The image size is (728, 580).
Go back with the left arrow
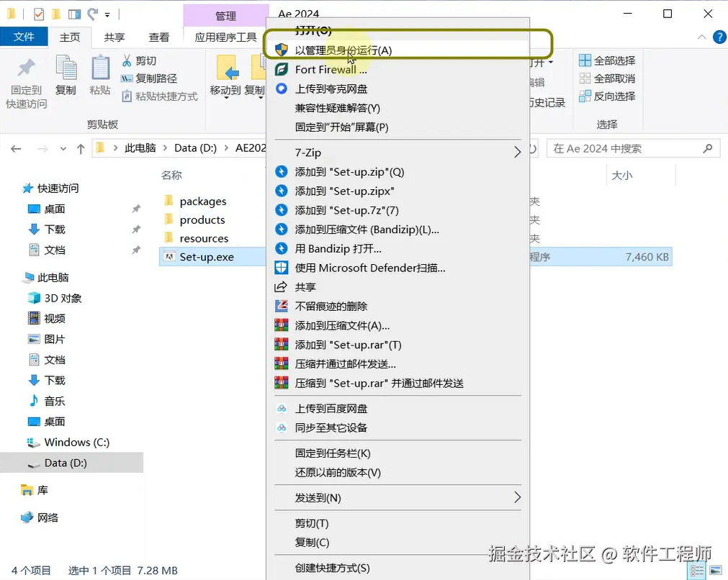coord(17,148)
